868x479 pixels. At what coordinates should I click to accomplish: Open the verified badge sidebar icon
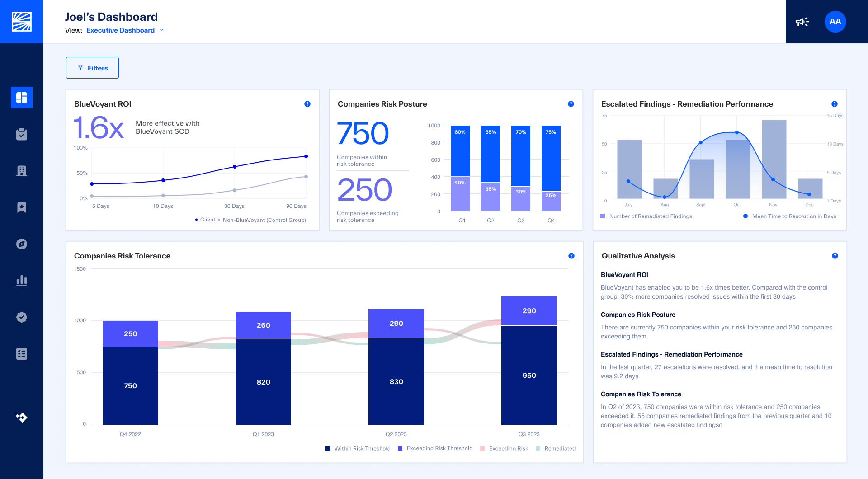coord(22,317)
